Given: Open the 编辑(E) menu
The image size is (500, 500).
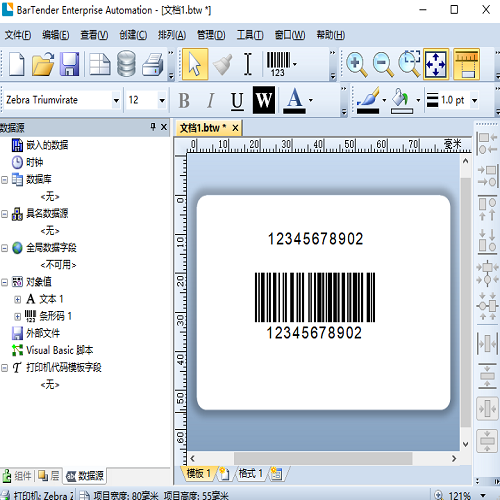Looking at the screenshot, I should (56, 35).
